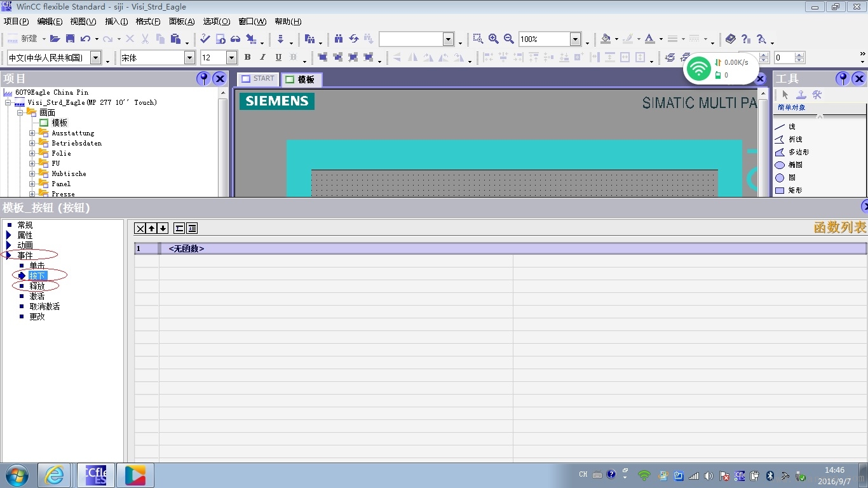Viewport: 868px width, 488px height.
Task: Expand the Ausstattung folder in project tree
Action: [32, 133]
